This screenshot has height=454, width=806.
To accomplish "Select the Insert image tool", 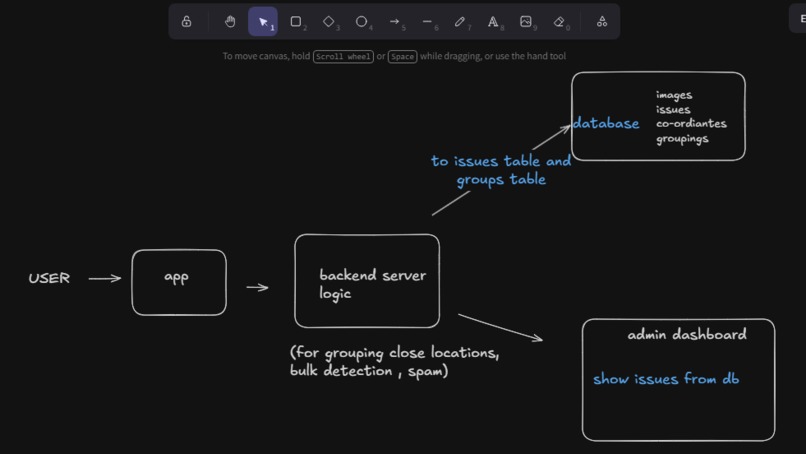I will point(526,22).
